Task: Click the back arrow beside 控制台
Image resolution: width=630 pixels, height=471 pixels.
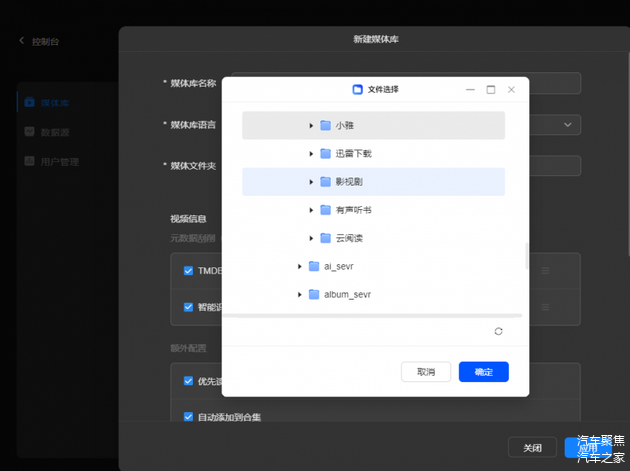Action: pos(22,41)
